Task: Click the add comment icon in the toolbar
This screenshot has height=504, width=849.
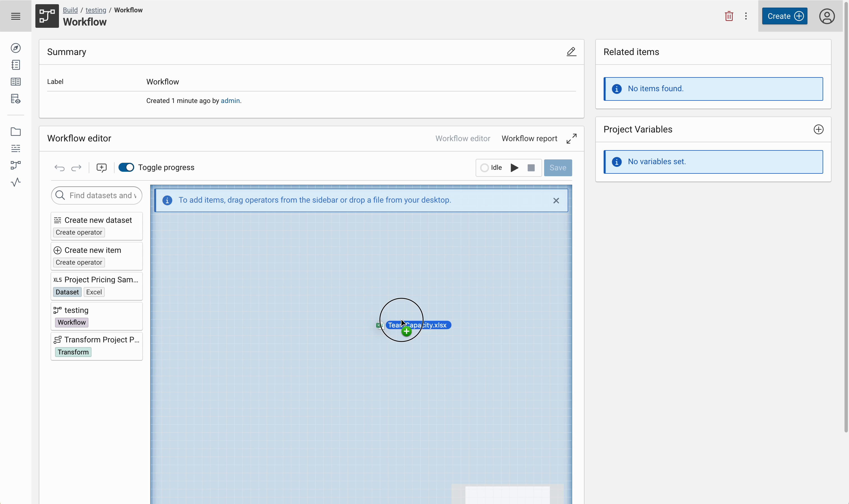Action: coord(102,168)
